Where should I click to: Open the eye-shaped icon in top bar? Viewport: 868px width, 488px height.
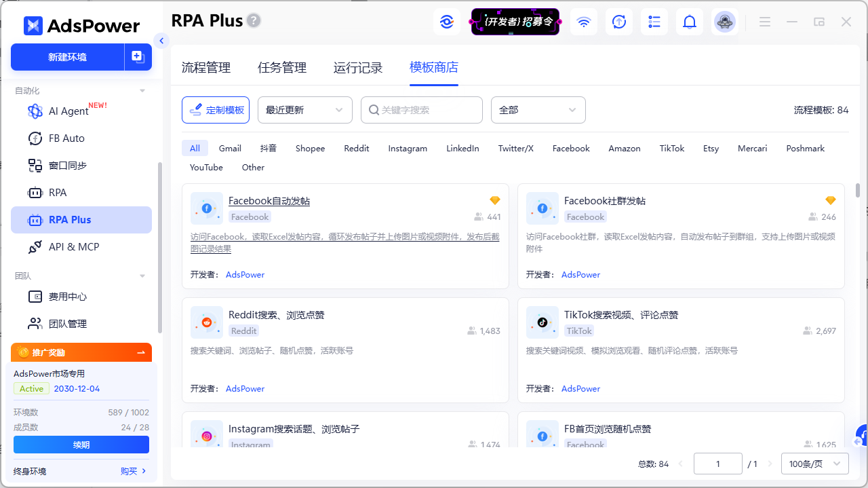pos(446,22)
